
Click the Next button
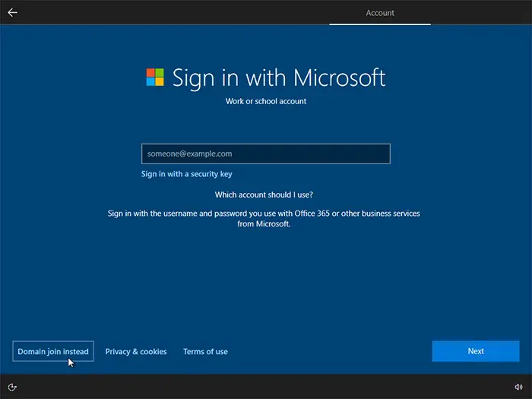pyautogui.click(x=476, y=351)
